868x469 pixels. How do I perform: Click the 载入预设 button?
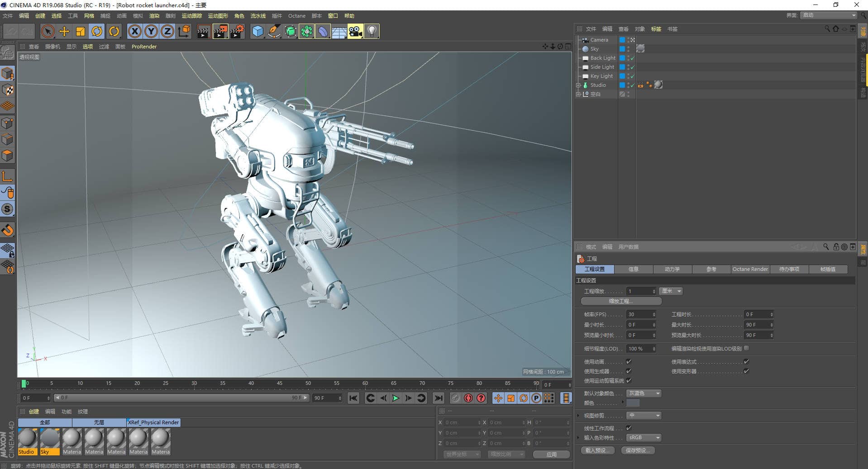point(598,450)
